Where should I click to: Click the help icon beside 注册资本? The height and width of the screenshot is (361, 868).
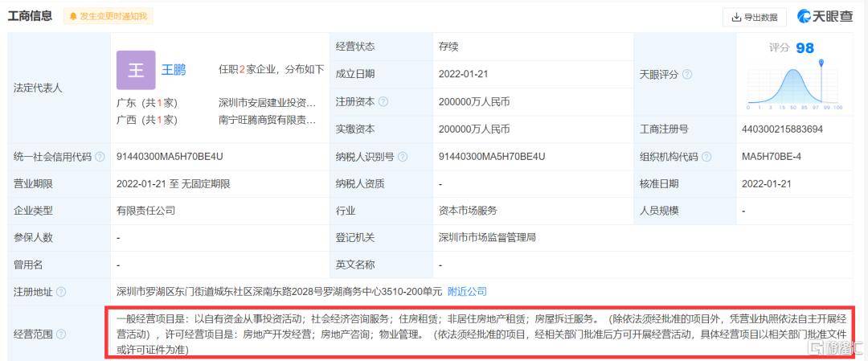383,102
